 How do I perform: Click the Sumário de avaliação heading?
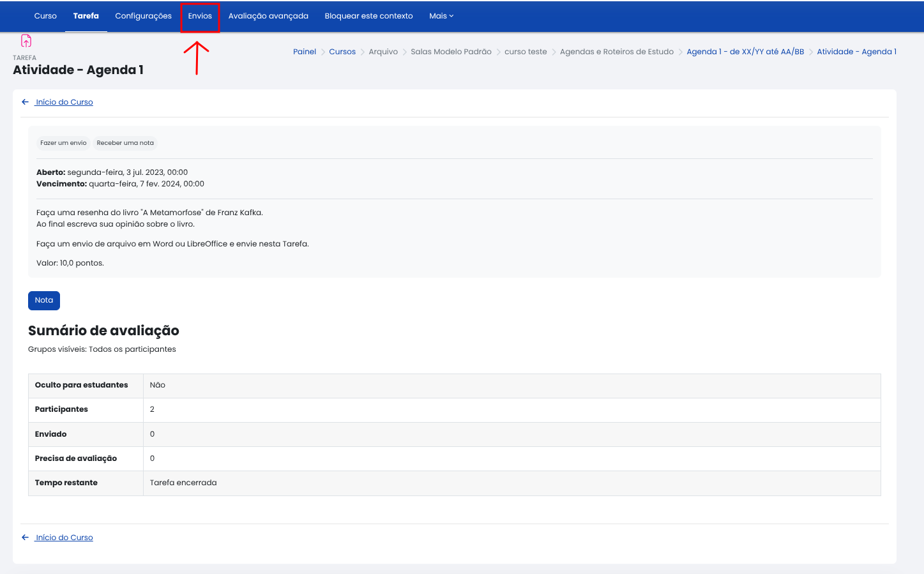(x=103, y=331)
